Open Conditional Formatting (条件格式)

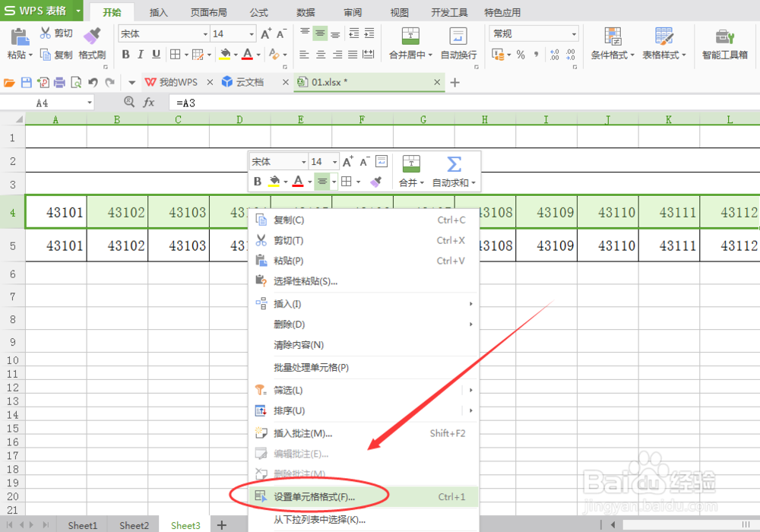pos(613,42)
